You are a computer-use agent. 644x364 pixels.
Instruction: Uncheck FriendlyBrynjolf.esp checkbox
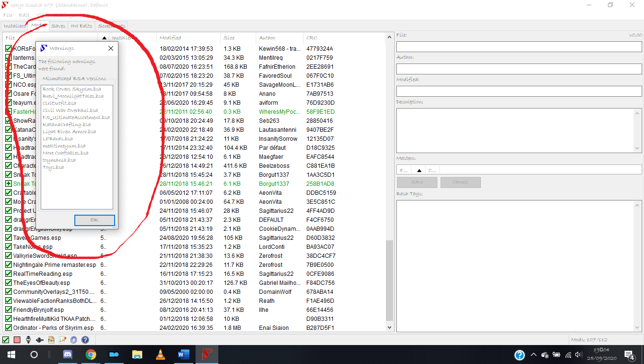pos(8,309)
